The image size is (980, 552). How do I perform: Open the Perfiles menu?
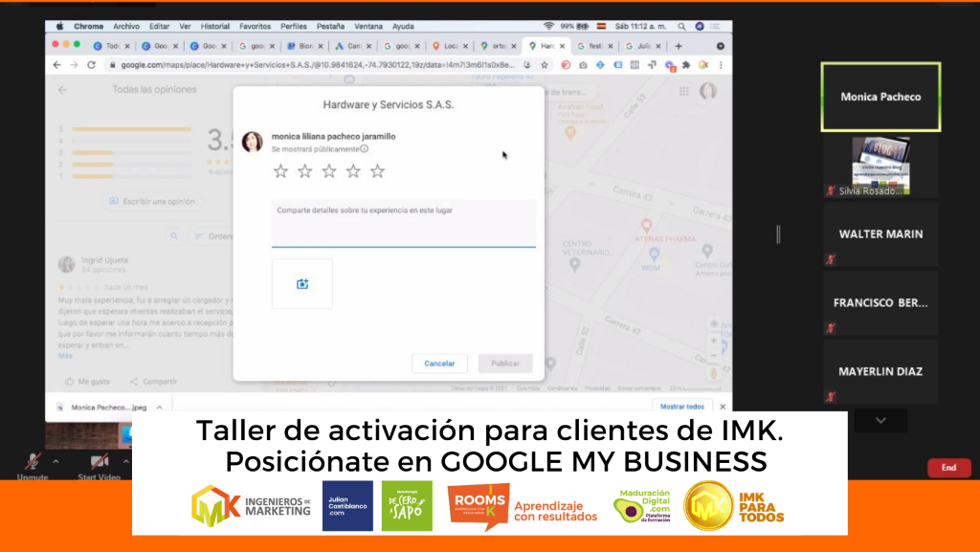pos(294,26)
